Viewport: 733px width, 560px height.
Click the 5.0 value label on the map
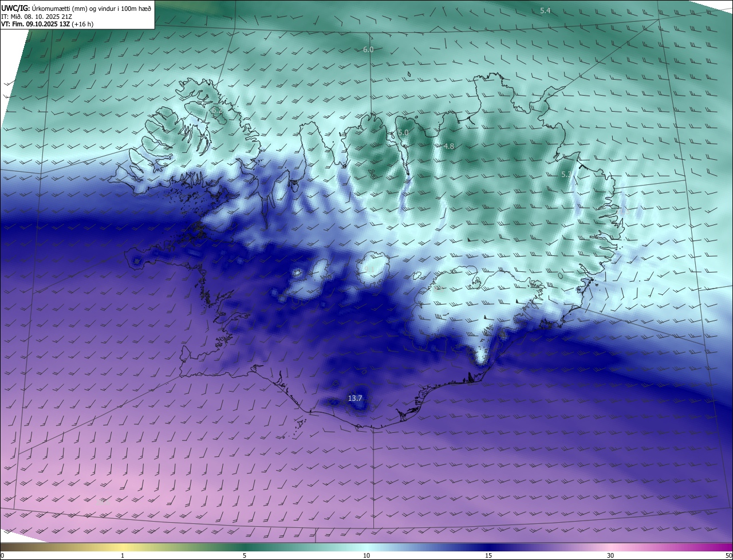[403, 133]
